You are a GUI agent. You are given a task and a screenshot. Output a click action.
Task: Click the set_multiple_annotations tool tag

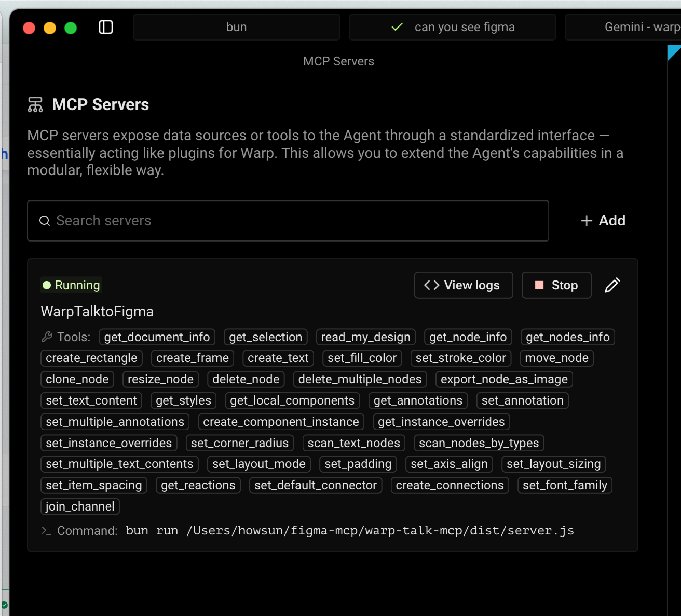pyautogui.click(x=115, y=422)
